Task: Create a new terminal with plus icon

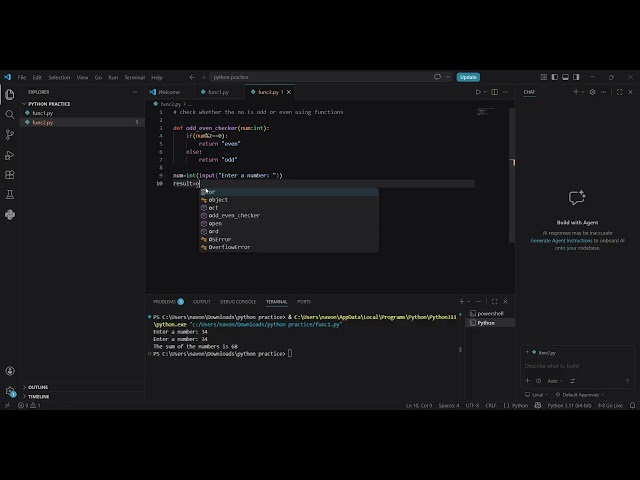Action: click(462, 302)
